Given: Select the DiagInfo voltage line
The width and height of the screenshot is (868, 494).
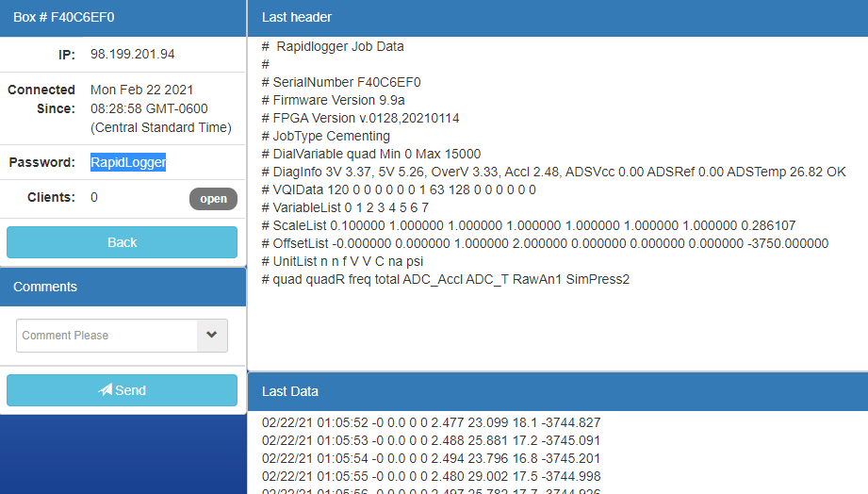Looking at the screenshot, I should pyautogui.click(x=553, y=172).
